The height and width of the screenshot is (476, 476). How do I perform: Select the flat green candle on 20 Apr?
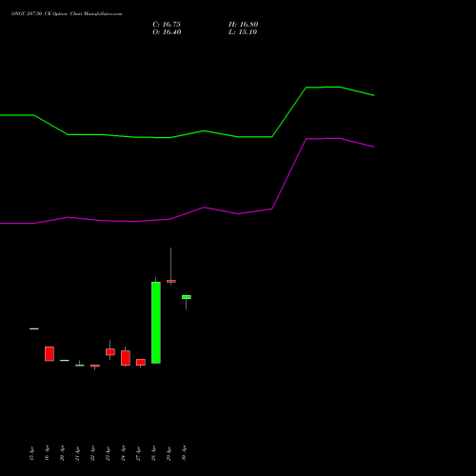65,360
